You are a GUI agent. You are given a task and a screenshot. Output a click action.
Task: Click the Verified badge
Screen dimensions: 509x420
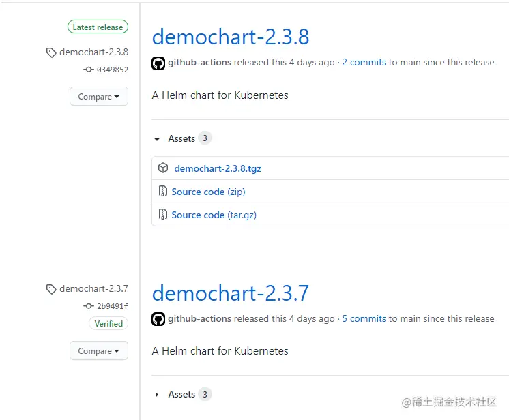pos(108,323)
